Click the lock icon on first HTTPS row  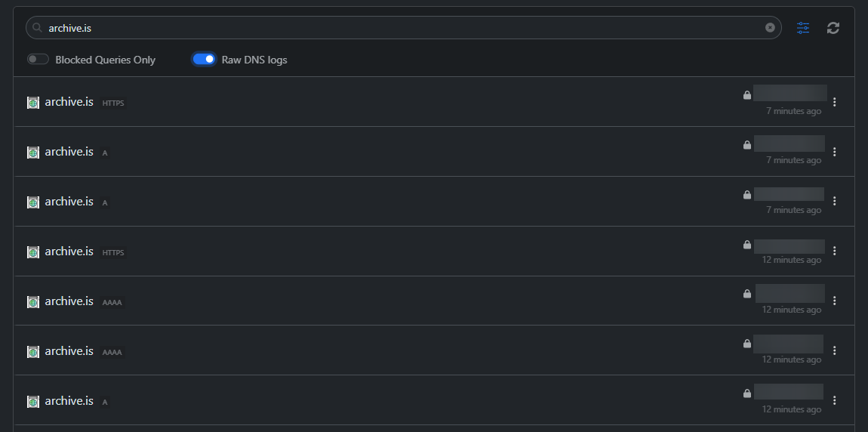[746, 95]
